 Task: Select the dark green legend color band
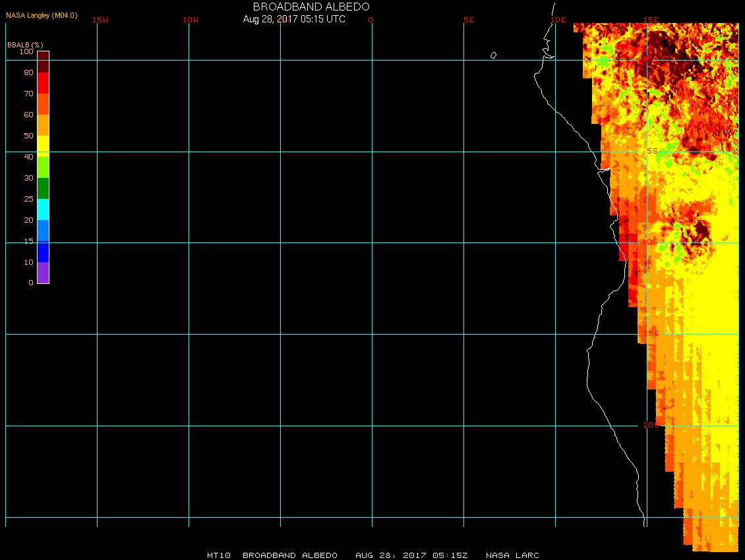click(43, 188)
